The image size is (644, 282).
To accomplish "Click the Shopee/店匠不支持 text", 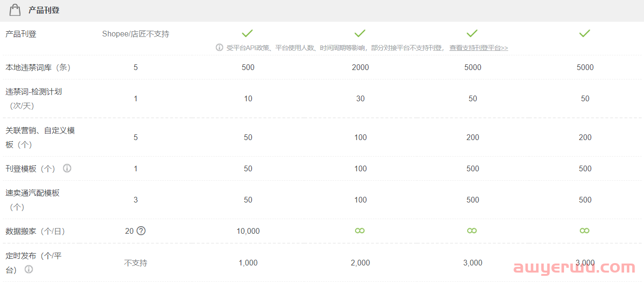I will click(x=136, y=34).
